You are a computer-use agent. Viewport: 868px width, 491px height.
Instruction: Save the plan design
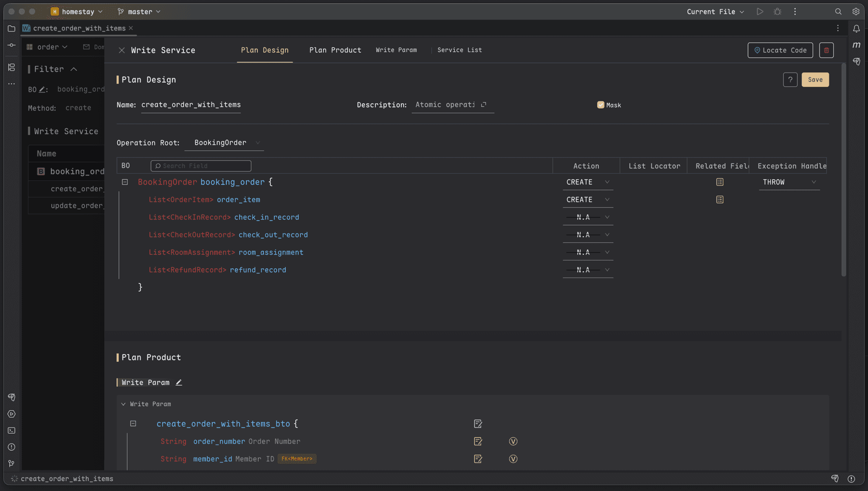click(815, 80)
